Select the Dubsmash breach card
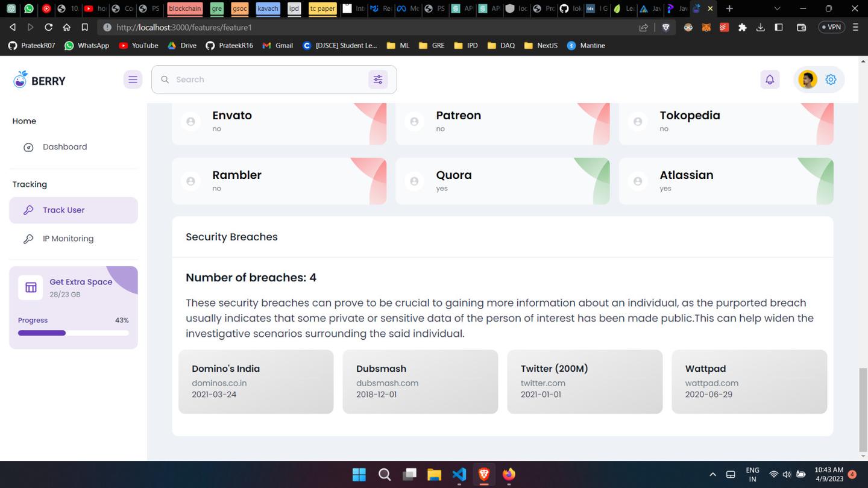Viewport: 868px width, 488px height. click(x=420, y=381)
